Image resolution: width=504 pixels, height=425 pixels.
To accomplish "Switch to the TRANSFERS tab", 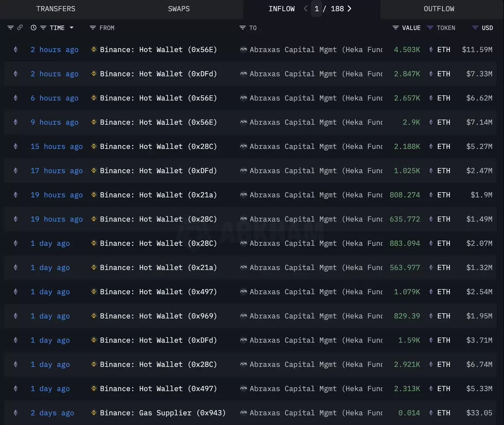I will (56, 9).
